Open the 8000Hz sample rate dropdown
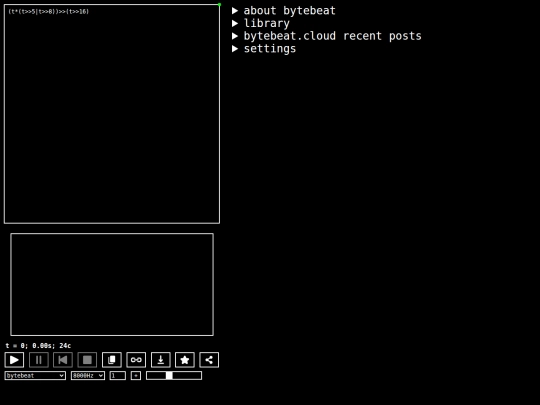 (88, 375)
